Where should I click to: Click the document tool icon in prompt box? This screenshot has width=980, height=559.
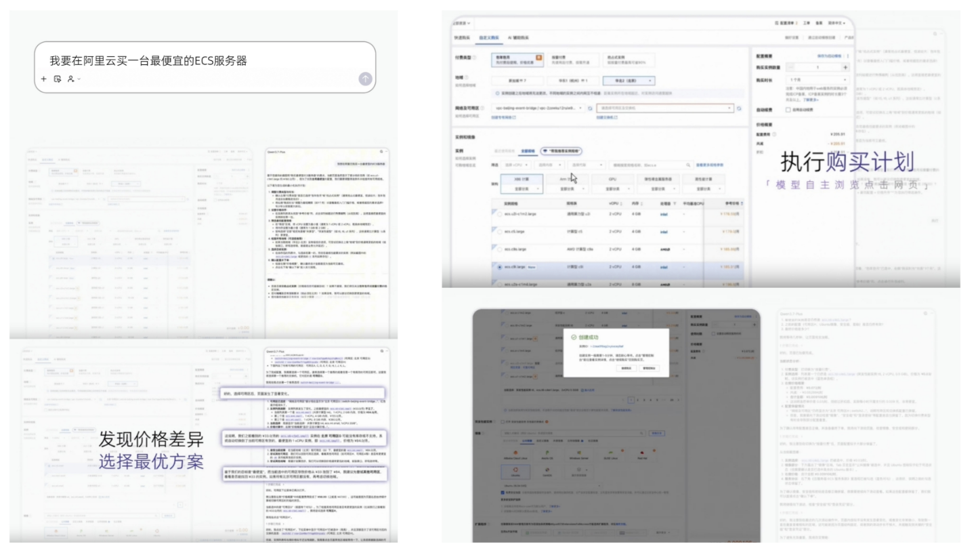pos(58,79)
